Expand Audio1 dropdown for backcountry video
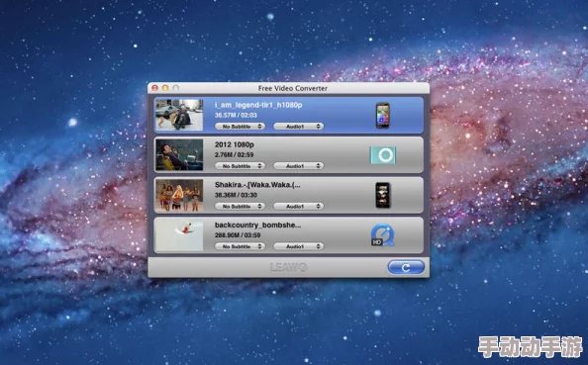The width and height of the screenshot is (588, 365). coord(298,246)
